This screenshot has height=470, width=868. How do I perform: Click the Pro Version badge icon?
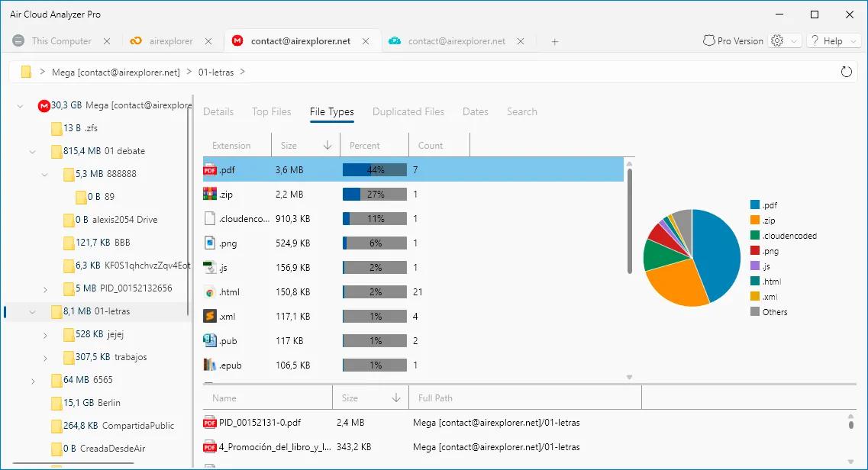pos(708,41)
